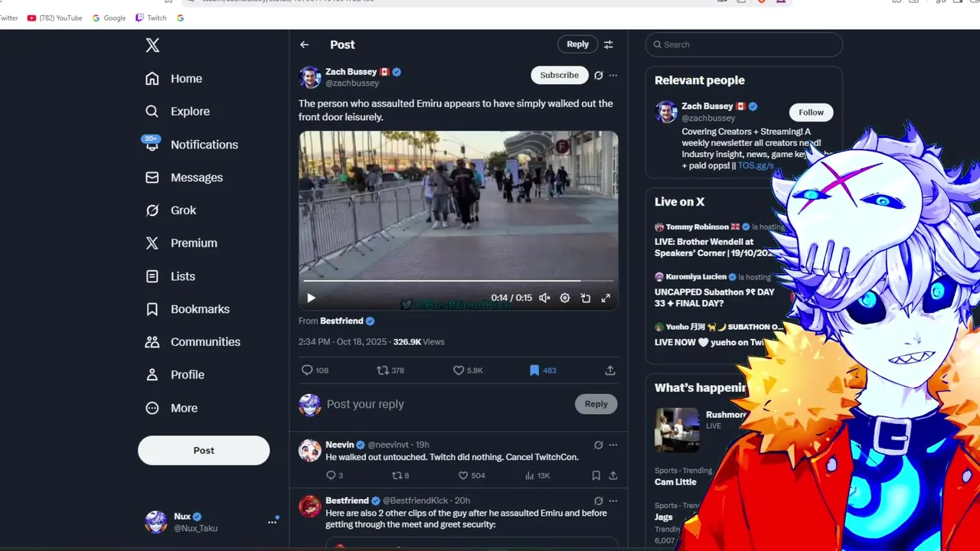Click the reply count icon 108
The width and height of the screenshot is (980, 551).
315,370
